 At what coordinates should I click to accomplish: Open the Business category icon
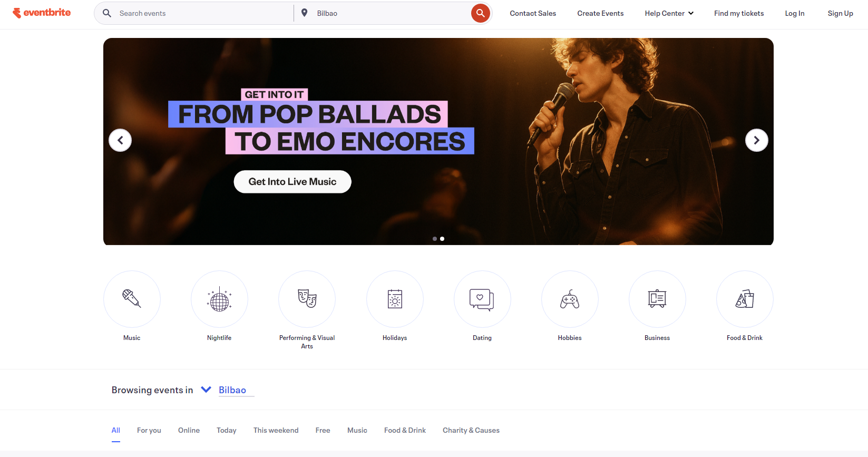point(657,299)
